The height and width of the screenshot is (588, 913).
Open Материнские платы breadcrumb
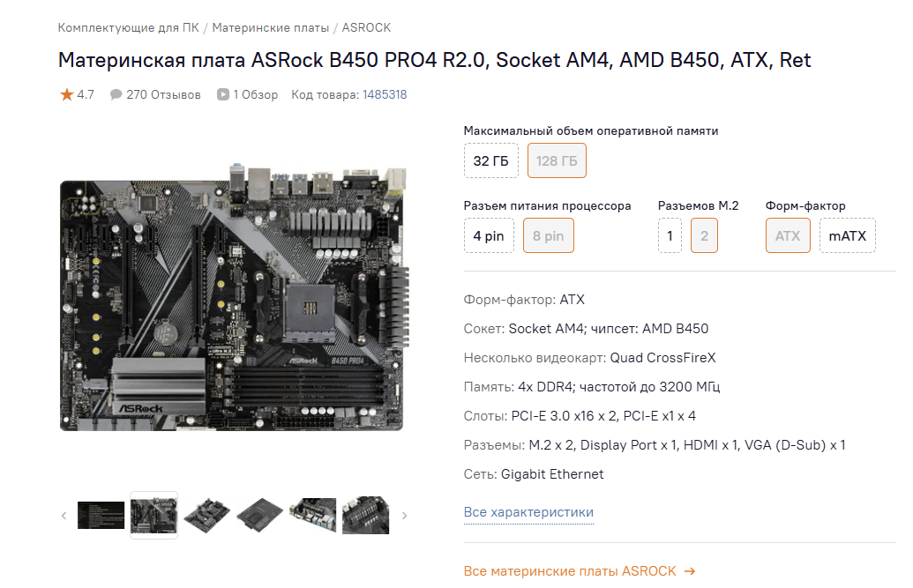pos(270,28)
